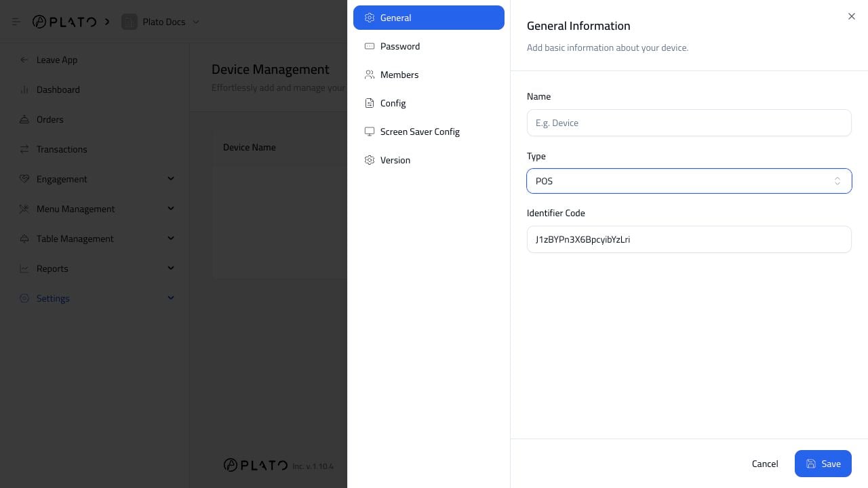Open the Table Management sidebar item
The image size is (868, 488).
click(x=95, y=239)
